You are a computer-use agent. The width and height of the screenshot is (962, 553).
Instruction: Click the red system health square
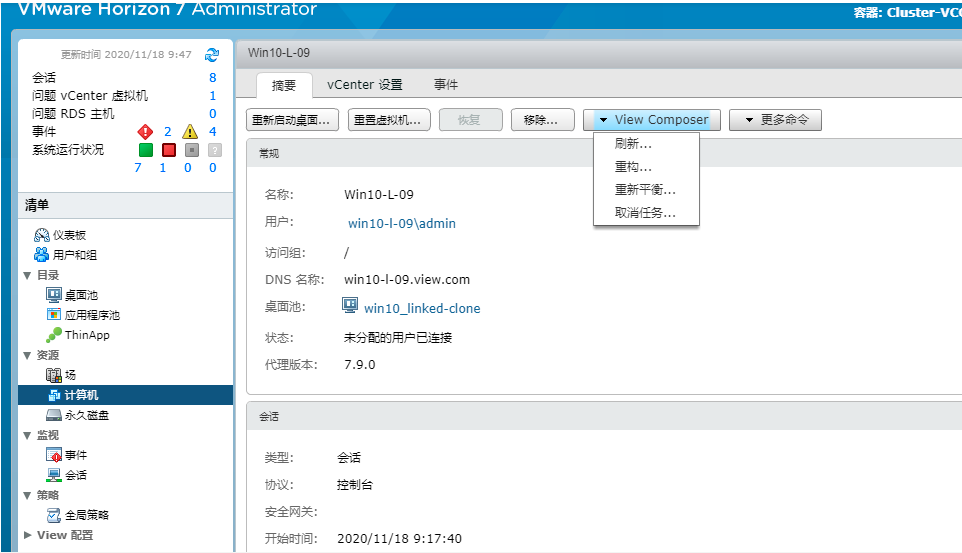coord(169,150)
